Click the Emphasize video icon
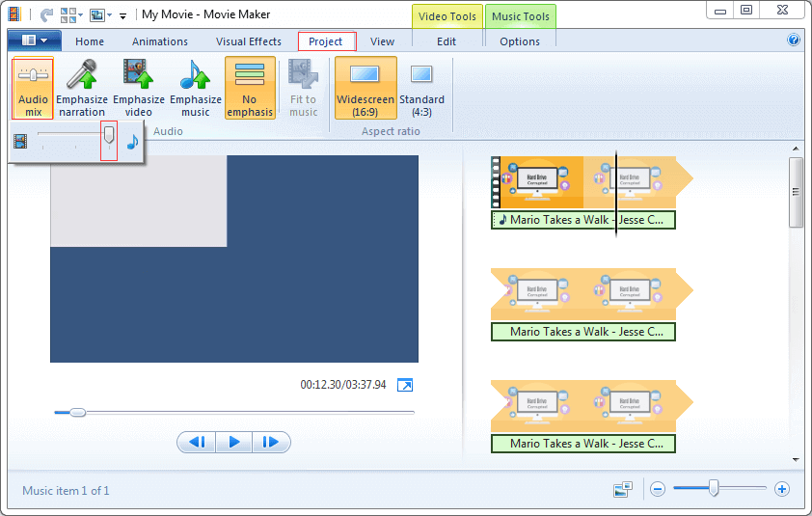 coord(138,87)
